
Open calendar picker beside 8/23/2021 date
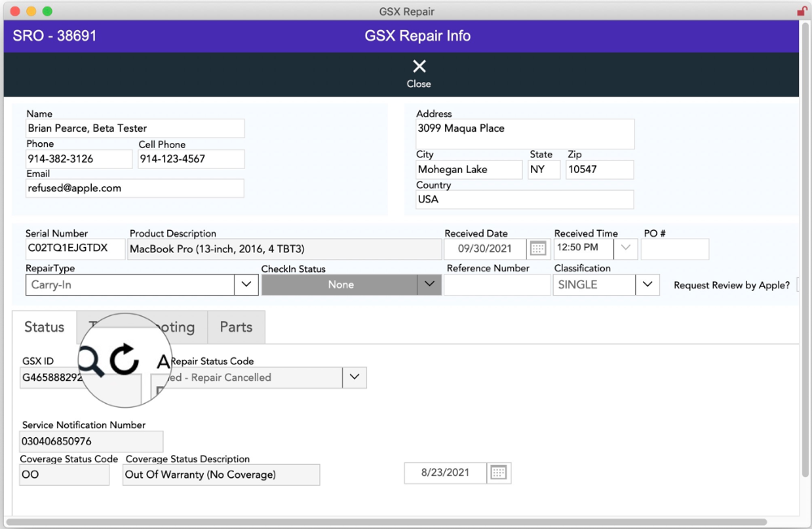pyautogui.click(x=499, y=473)
